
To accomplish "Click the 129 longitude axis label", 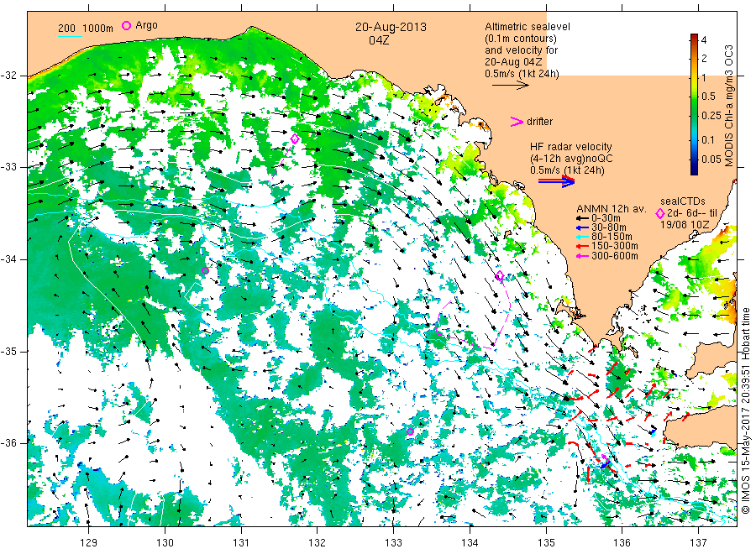I will pos(89,542).
